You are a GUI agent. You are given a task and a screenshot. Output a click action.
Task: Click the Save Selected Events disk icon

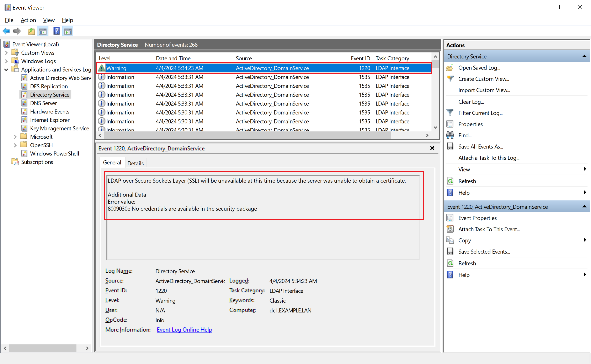coord(450,252)
